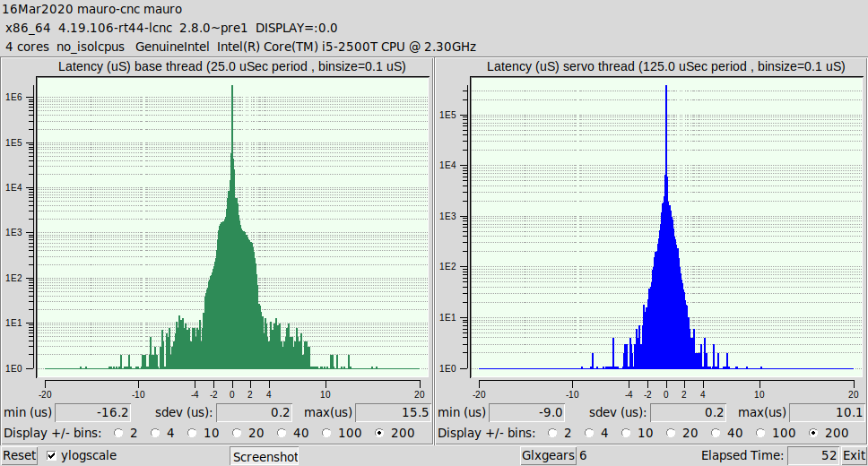Click servo thread min value -9.0 field
This screenshot has width=868, height=466.
(527, 412)
